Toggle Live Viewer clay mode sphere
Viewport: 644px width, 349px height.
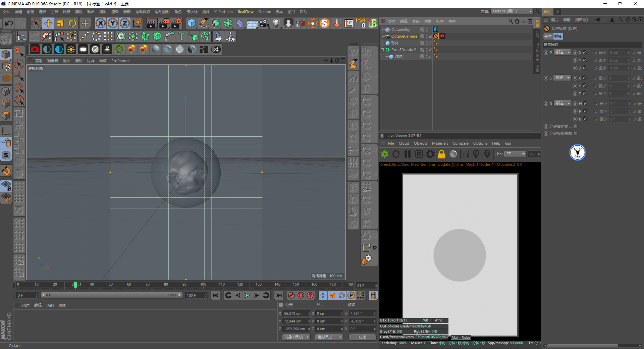pyautogui.click(x=453, y=154)
